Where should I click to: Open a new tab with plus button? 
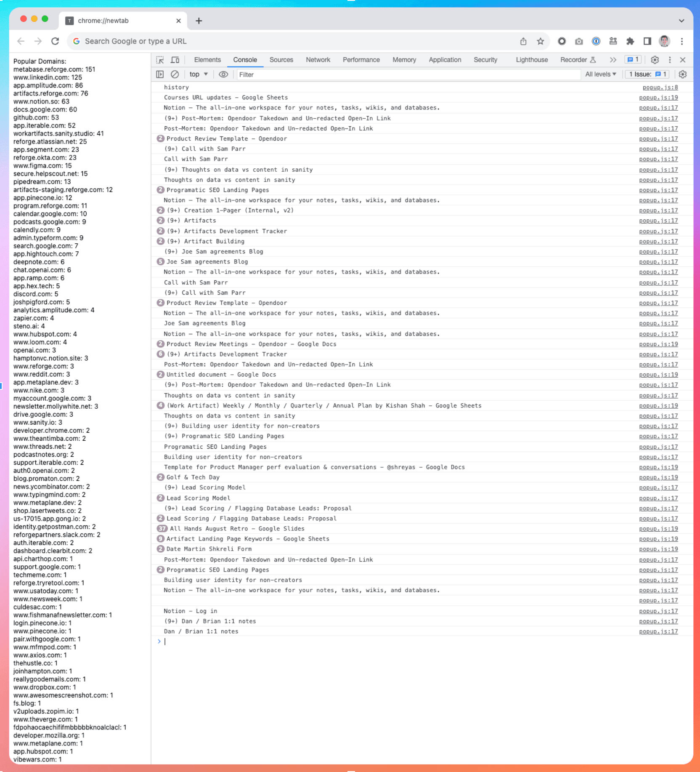199,21
